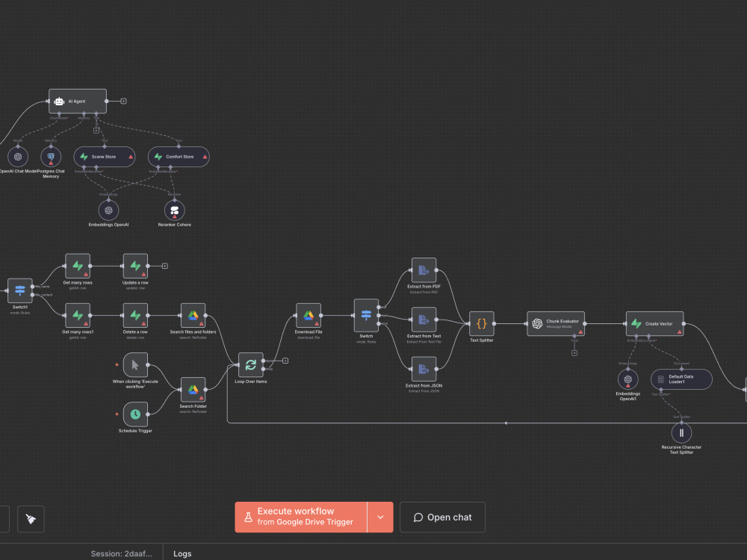
Task: Open the Reranker Cohere node
Action: point(174,210)
